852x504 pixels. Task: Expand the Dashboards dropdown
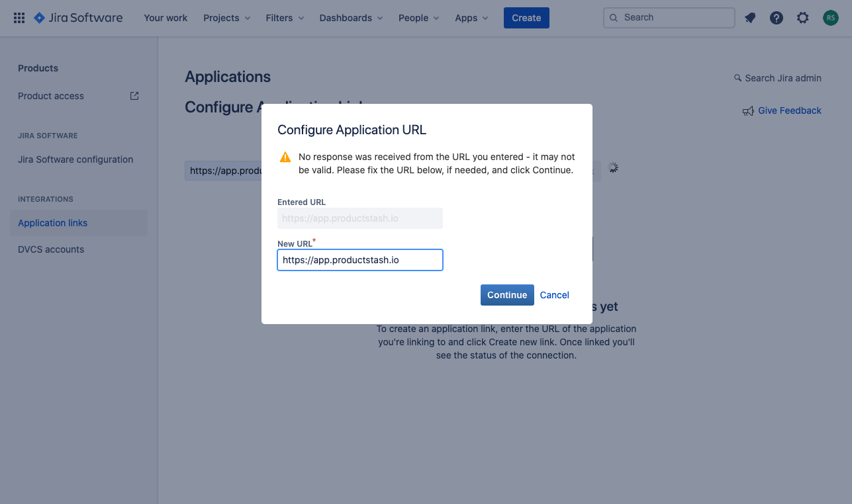click(351, 18)
